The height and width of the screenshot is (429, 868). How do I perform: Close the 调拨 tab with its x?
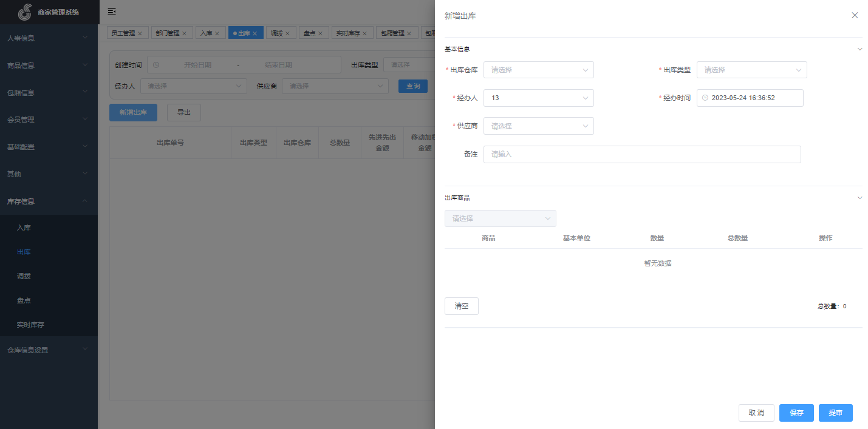pyautogui.click(x=288, y=33)
